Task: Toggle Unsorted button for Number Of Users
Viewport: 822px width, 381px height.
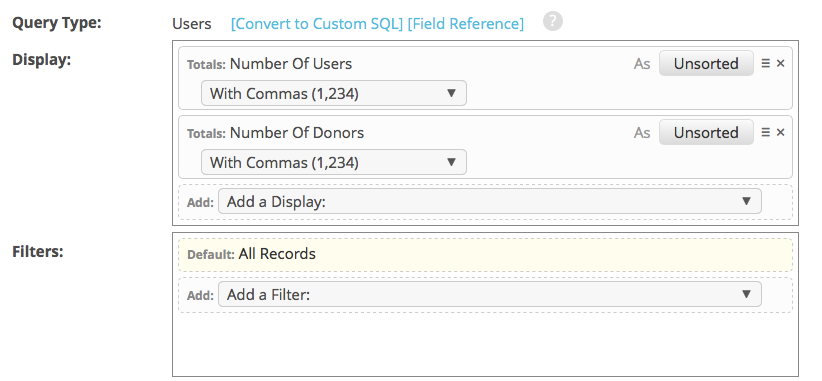Action: pyautogui.click(x=706, y=63)
